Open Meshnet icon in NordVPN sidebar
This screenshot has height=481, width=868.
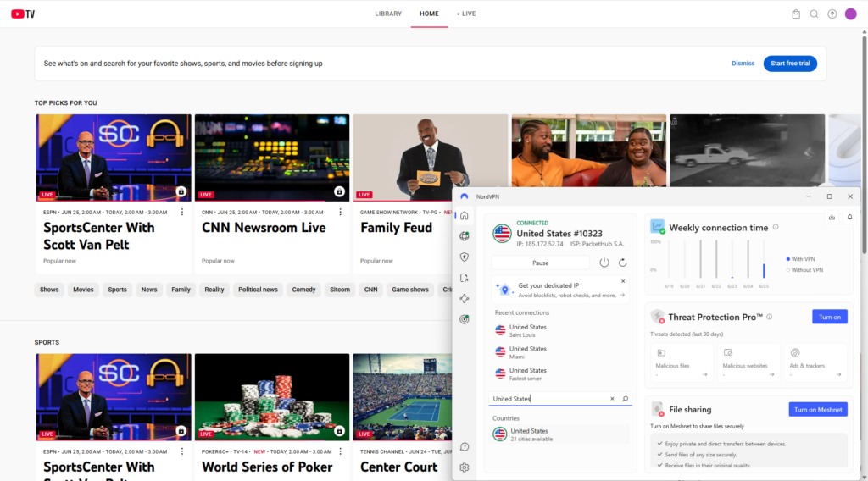pos(465,299)
